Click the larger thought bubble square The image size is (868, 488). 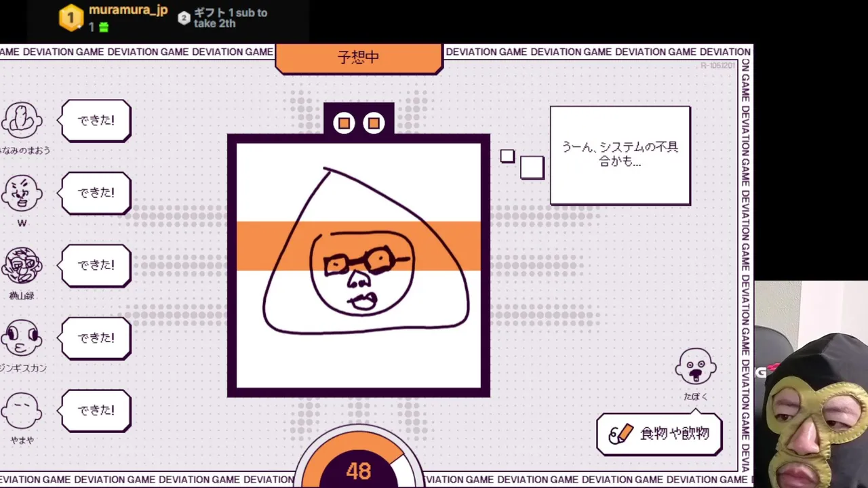tap(532, 167)
